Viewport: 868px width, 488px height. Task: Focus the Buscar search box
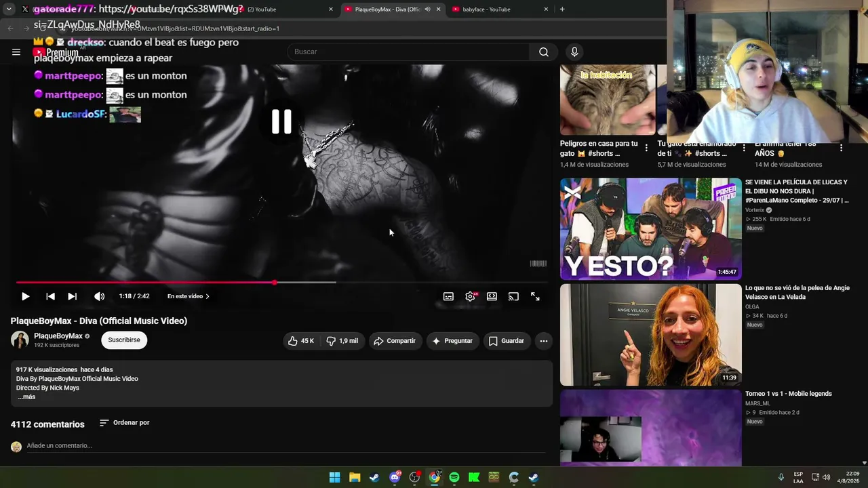coord(408,52)
